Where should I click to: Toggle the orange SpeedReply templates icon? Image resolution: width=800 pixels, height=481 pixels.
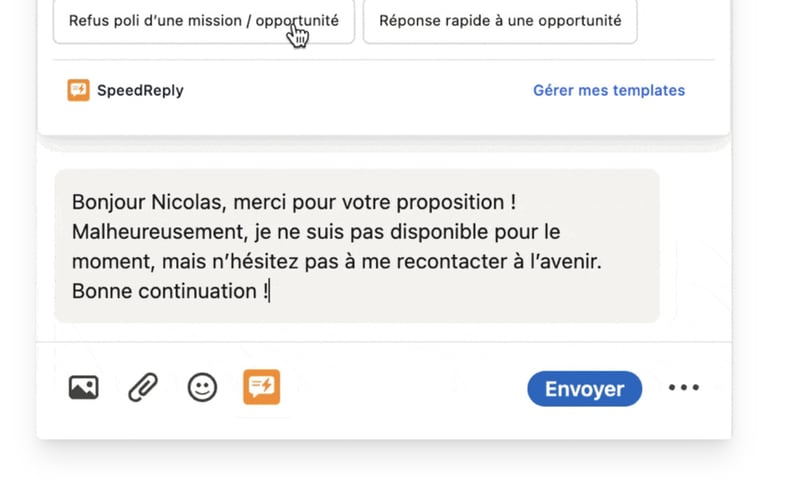[x=262, y=387]
